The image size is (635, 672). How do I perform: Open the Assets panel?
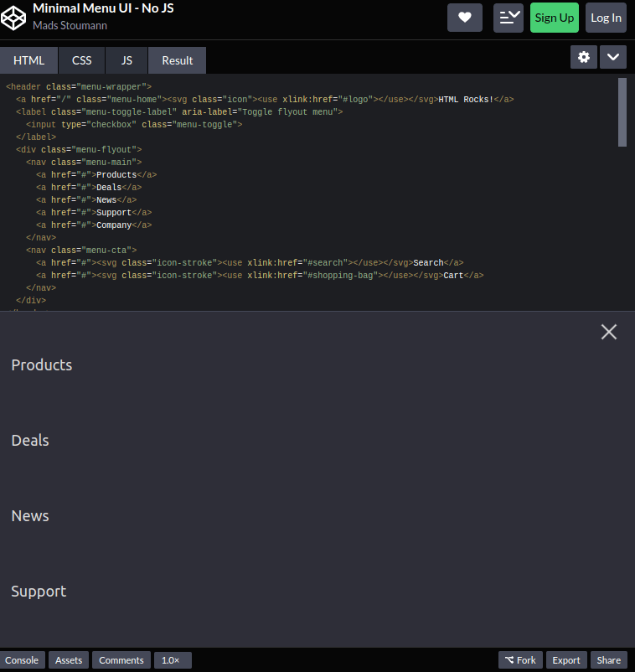coord(69,660)
